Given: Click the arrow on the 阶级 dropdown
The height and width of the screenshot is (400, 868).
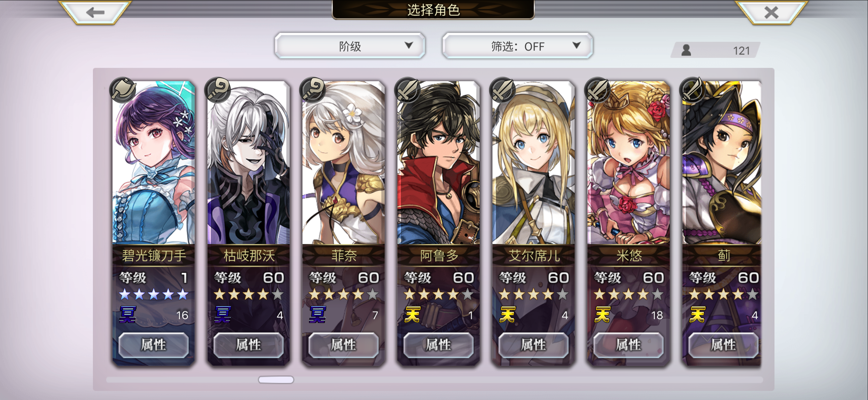Looking at the screenshot, I should click(x=409, y=45).
